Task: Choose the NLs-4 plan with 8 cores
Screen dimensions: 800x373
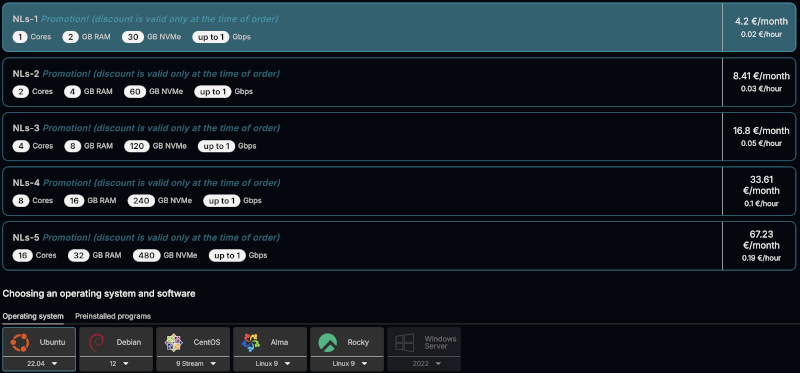Action: pos(399,191)
